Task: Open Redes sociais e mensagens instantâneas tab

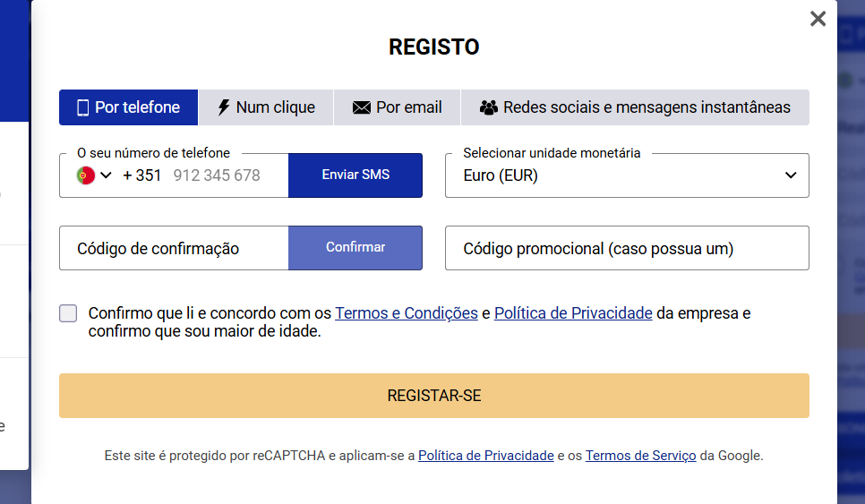Action: 635,107
